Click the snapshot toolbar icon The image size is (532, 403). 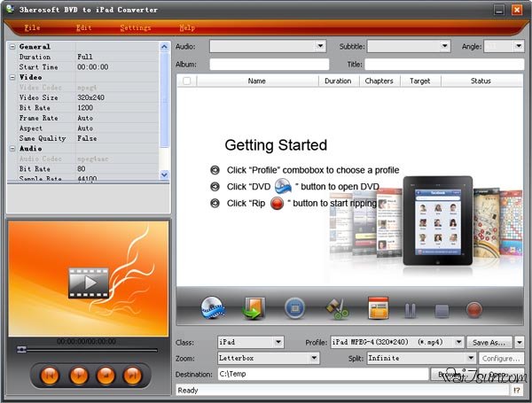(294, 308)
